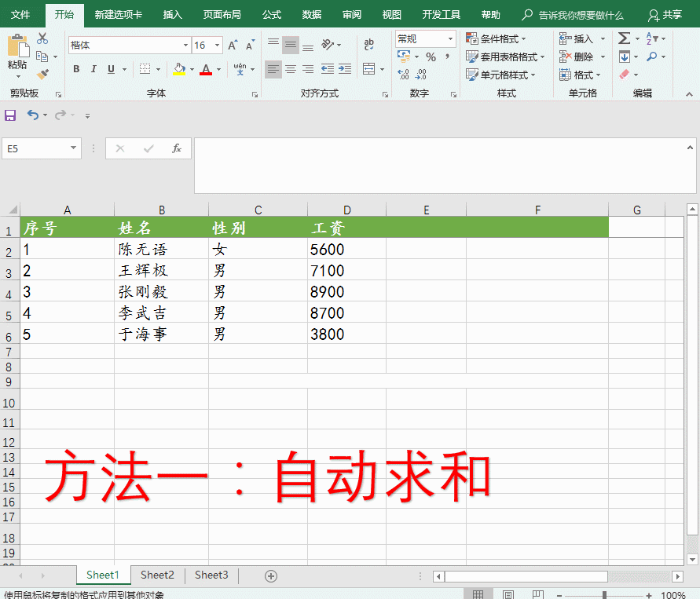Screen dimensions: 700x599
Task: Click the wén phonetic guide icon
Action: [x=240, y=68]
